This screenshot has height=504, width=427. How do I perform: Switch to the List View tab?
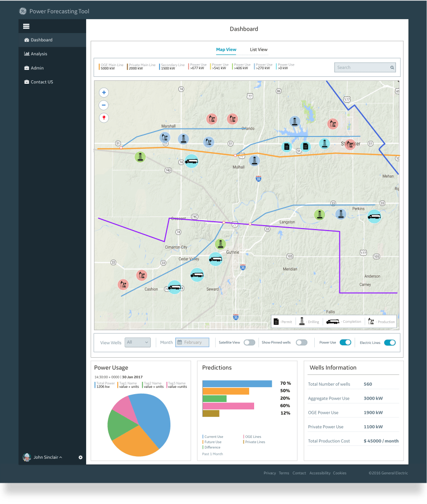point(259,50)
